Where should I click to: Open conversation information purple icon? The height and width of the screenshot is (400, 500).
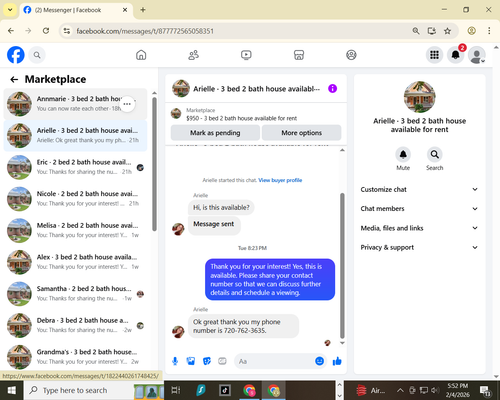[x=332, y=89]
